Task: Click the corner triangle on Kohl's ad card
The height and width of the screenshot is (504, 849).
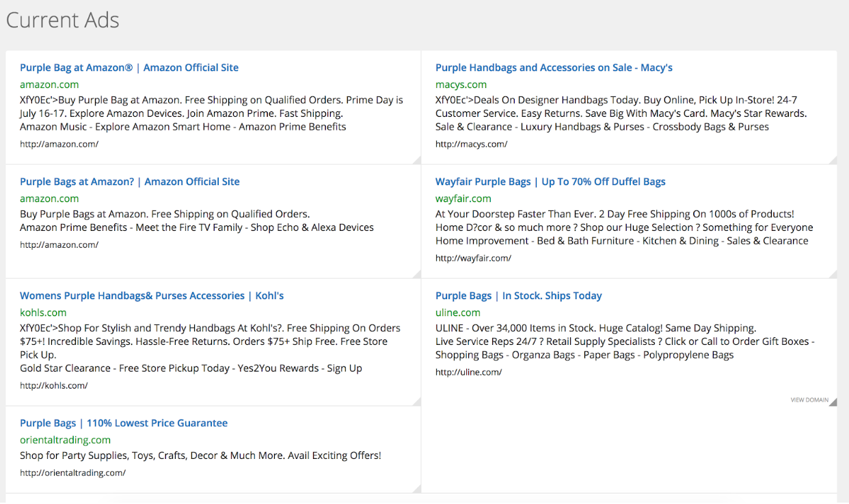Action: pos(418,402)
